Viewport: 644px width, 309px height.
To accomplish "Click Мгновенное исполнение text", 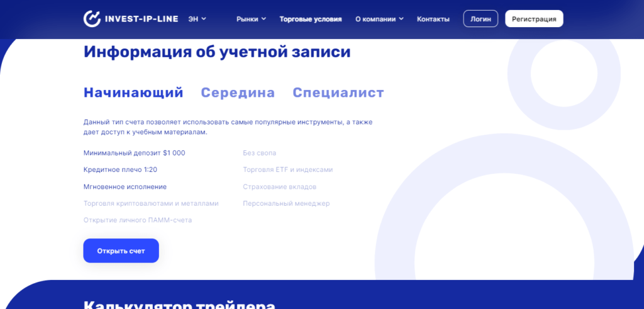I will pyautogui.click(x=125, y=186).
